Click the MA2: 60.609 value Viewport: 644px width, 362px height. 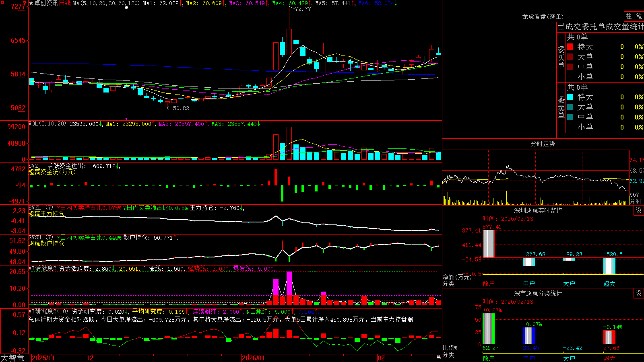(205, 3)
